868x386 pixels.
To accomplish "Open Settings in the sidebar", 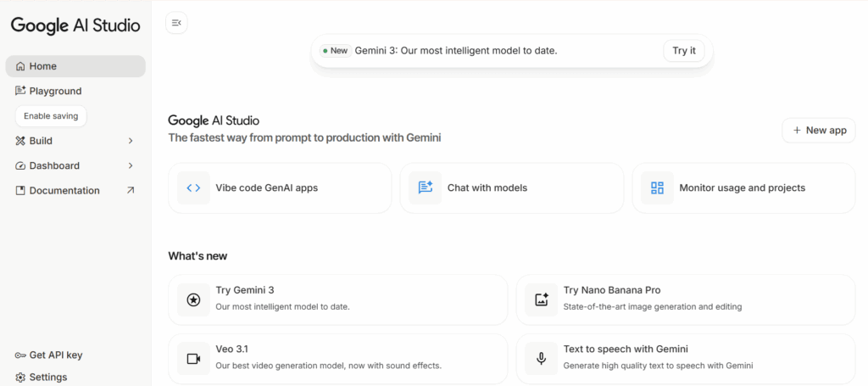I will tap(75, 378).
